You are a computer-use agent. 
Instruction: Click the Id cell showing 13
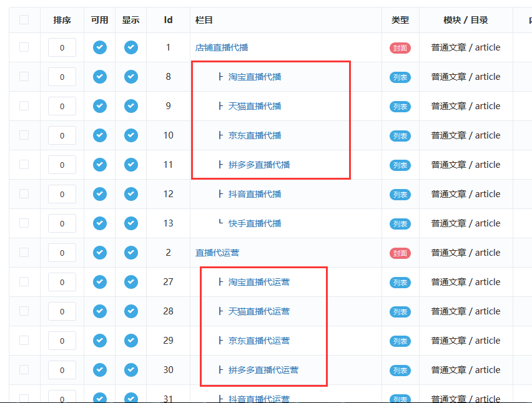pyautogui.click(x=169, y=223)
